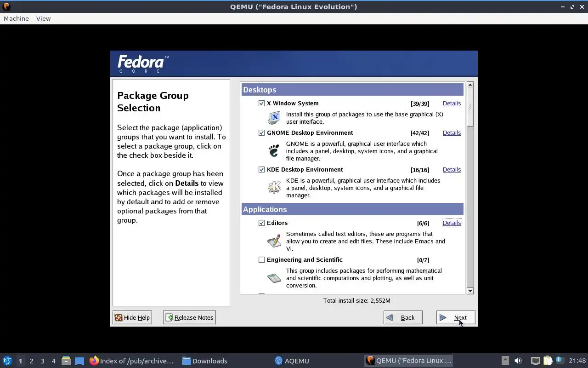Switch to workspace 3
The image size is (588, 368).
[42, 361]
